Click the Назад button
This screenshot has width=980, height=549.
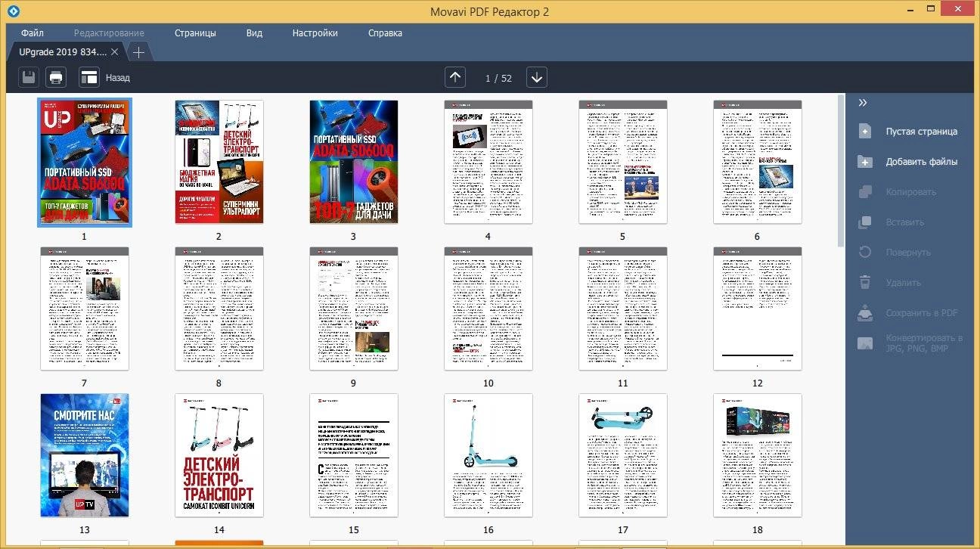click(118, 77)
